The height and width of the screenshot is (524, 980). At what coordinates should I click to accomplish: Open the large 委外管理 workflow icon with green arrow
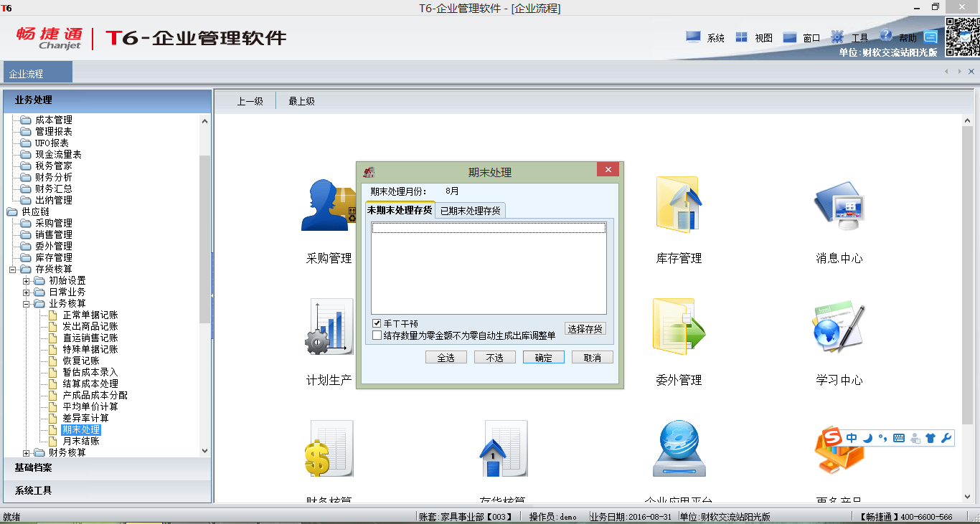point(679,327)
